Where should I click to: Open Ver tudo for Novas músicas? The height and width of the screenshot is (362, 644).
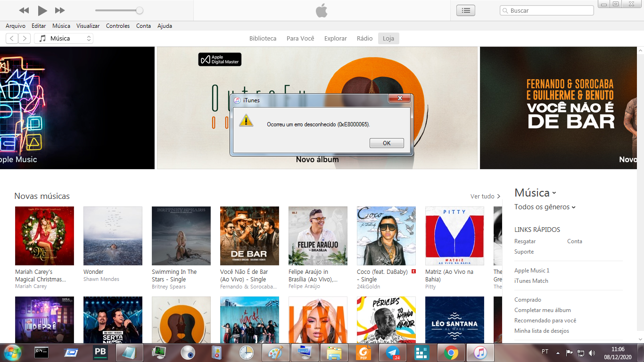(485, 196)
